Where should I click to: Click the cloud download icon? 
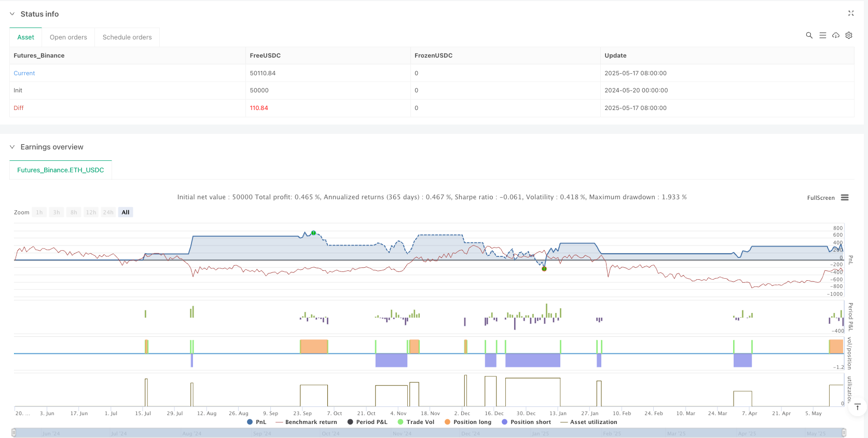coord(836,35)
